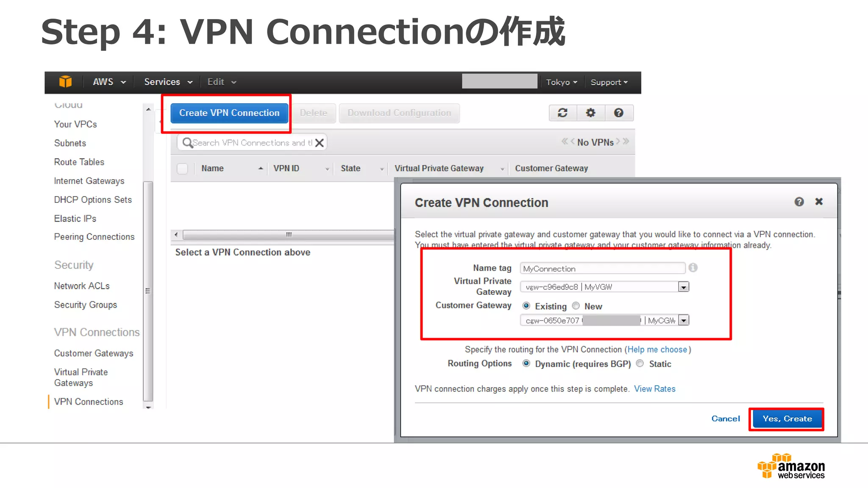This screenshot has height=488, width=868.
Task: Toggle select-all checkbox in table header
Action: pyautogui.click(x=182, y=169)
